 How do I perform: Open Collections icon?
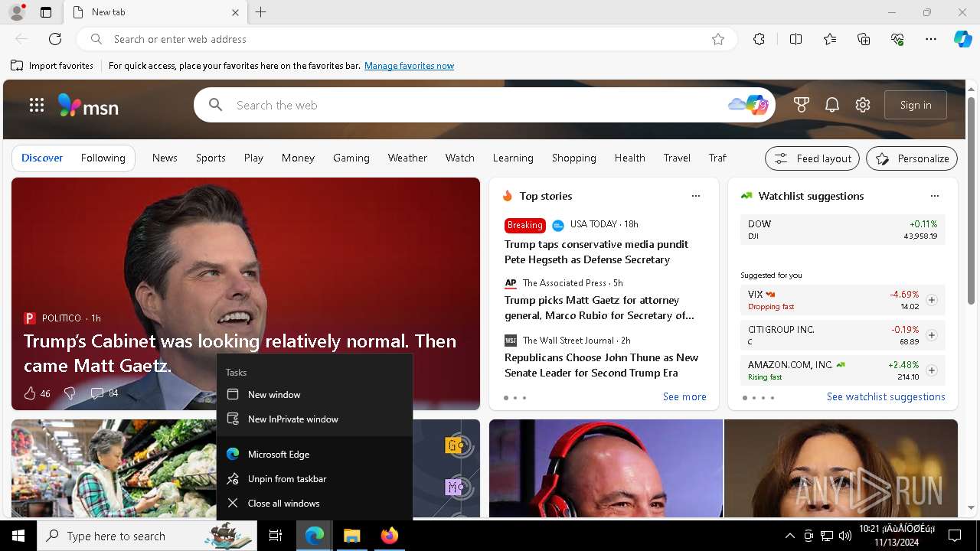pos(864,39)
